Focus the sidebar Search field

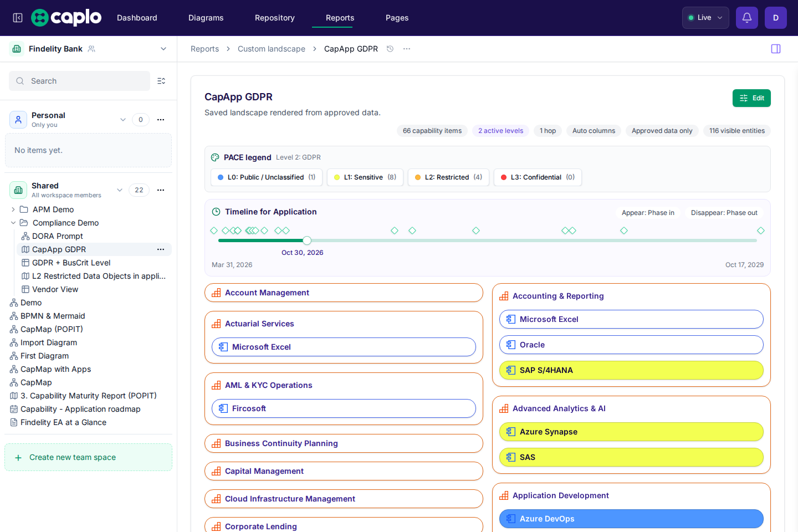(x=79, y=81)
